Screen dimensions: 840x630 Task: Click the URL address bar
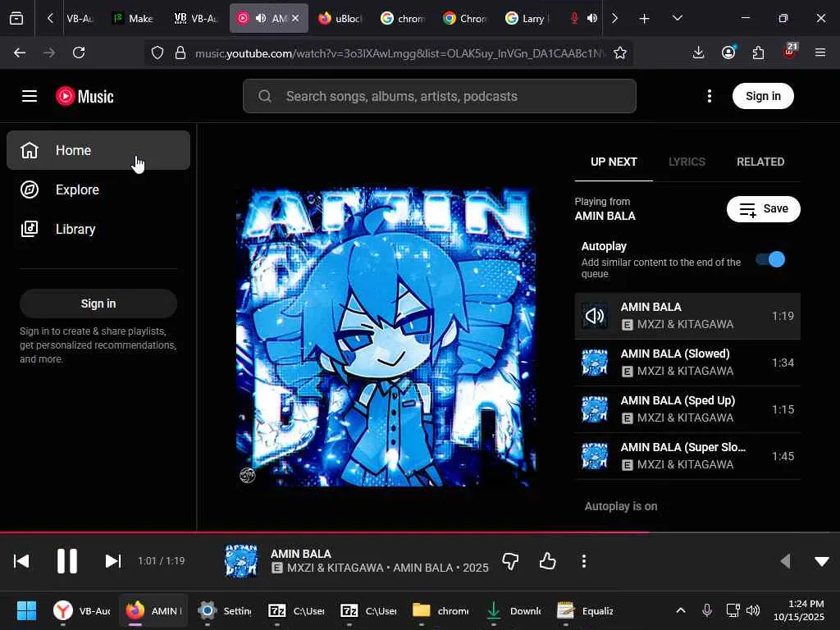[x=399, y=53]
